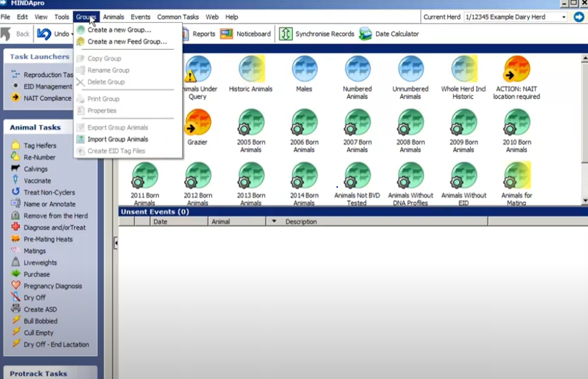This screenshot has width=588, height=379.
Task: Collapse the left task panel with the splitter arrow
Action: [116, 243]
